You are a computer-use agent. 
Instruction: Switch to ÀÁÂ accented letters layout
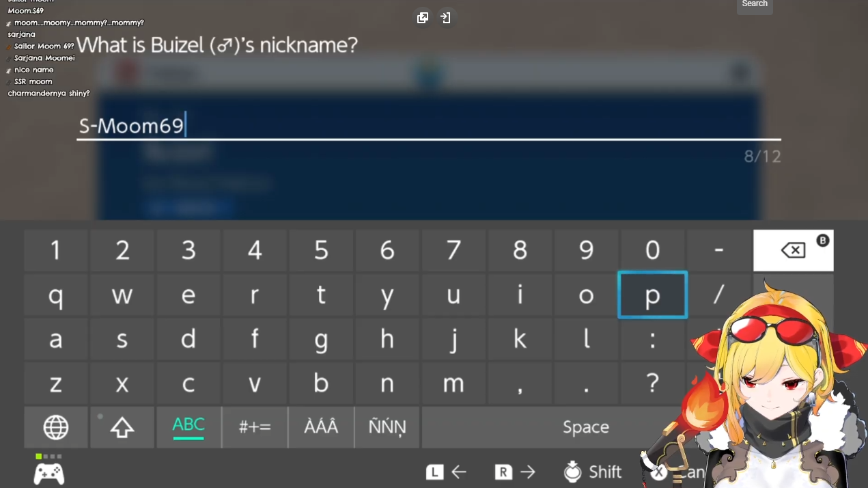tap(321, 427)
